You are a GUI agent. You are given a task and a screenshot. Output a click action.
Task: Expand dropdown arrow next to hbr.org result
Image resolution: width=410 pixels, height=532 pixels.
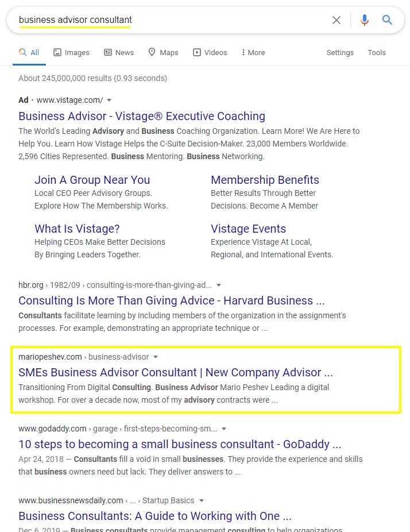click(219, 285)
